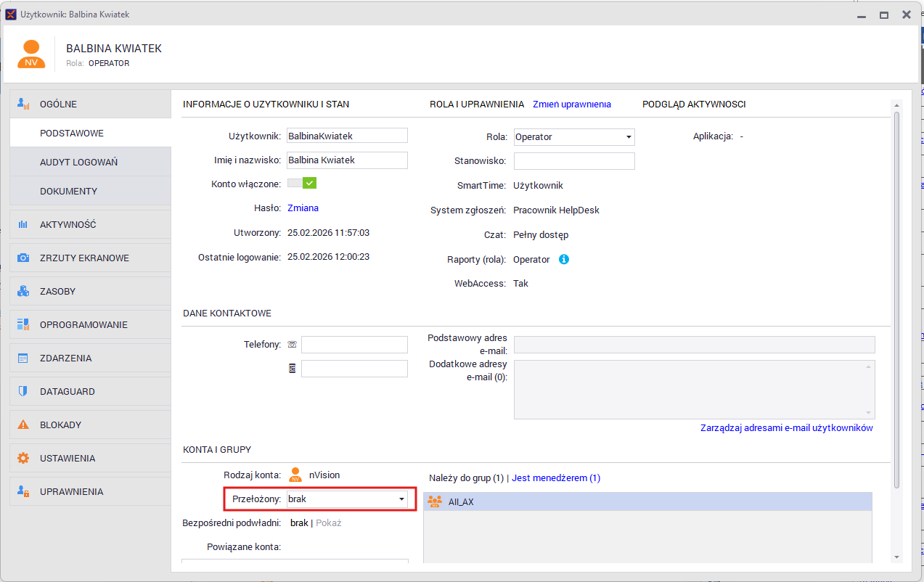Switch to the Dokumenty tab
This screenshot has height=582, width=924.
click(x=68, y=192)
